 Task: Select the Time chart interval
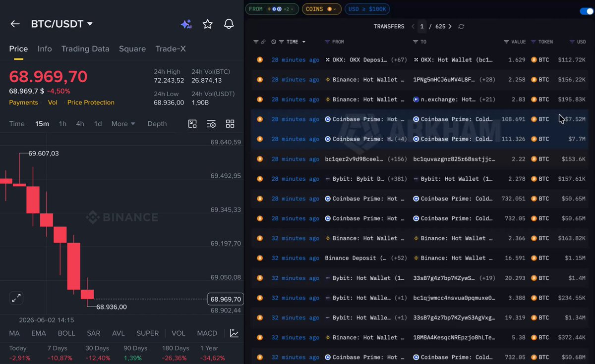coord(17,124)
